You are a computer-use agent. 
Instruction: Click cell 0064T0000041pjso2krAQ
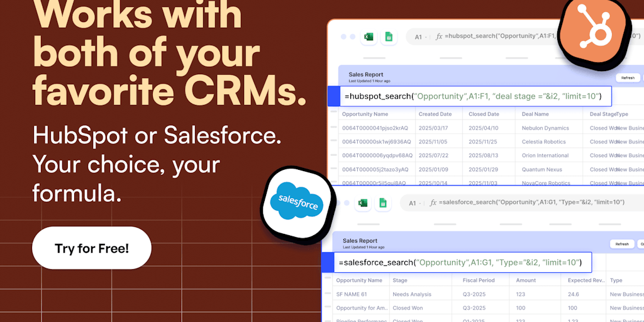[x=375, y=128]
